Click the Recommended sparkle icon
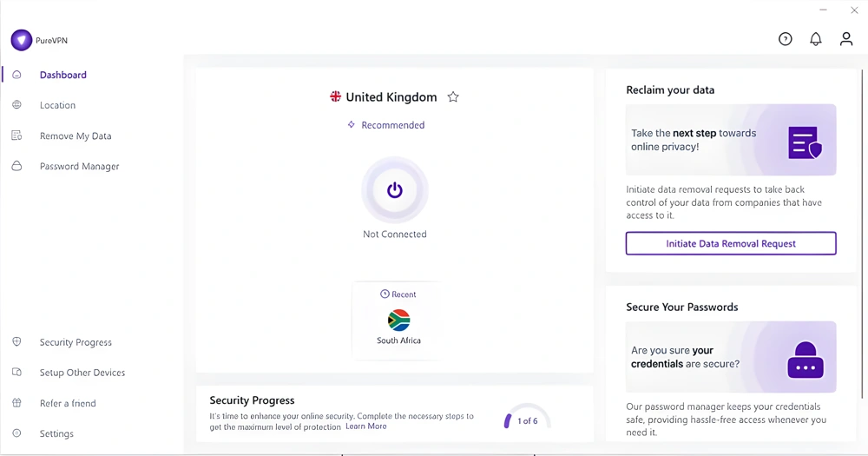The width and height of the screenshot is (868, 456). coord(351,125)
